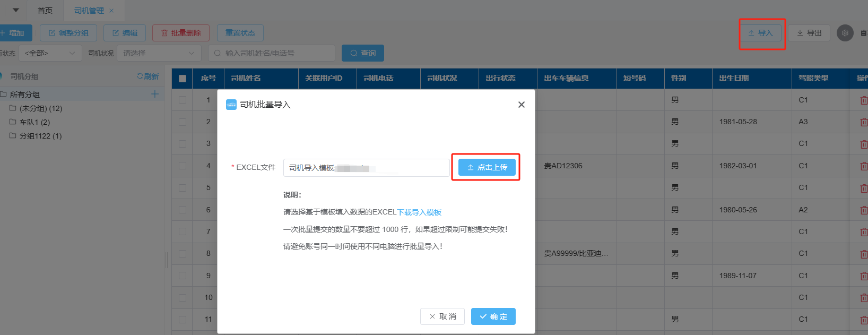This screenshot has width=868, height=335.
Task: Select the 司机管理 tab
Action: [x=89, y=11]
